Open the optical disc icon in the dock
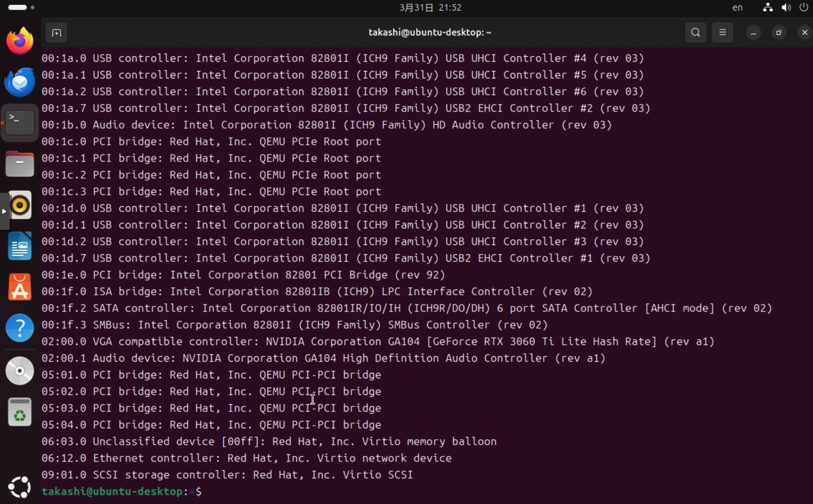The image size is (813, 504). pyautogui.click(x=20, y=371)
